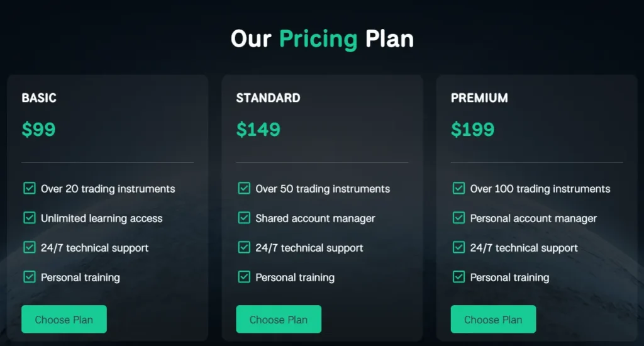The image size is (644, 346).
Task: Click checkmark beside Shared account manager
Action: coord(244,218)
